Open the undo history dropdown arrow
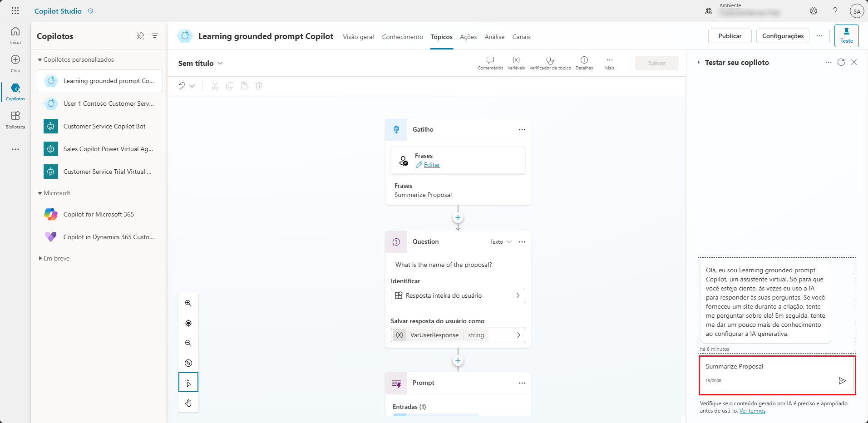 [x=192, y=86]
